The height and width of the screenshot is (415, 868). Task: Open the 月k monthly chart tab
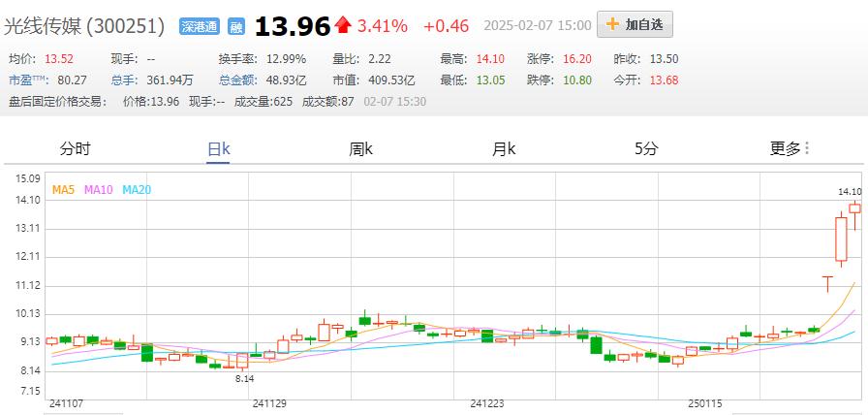click(504, 148)
